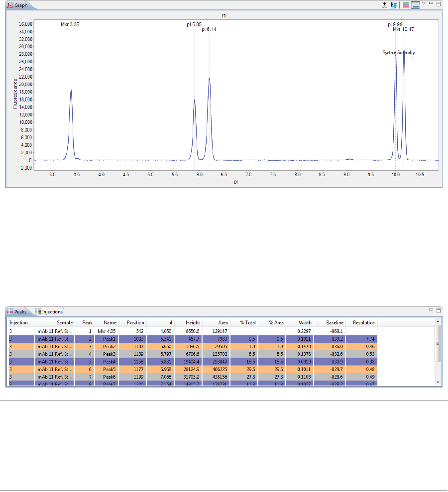Click the System Suitability trace label
This screenshot has height=492, width=448.
(x=398, y=52)
